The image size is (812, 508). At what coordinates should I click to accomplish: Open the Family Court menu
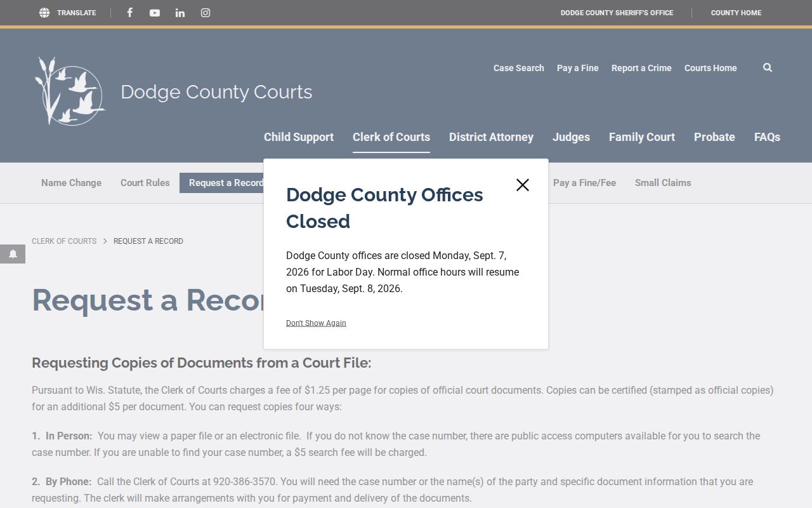(x=642, y=137)
